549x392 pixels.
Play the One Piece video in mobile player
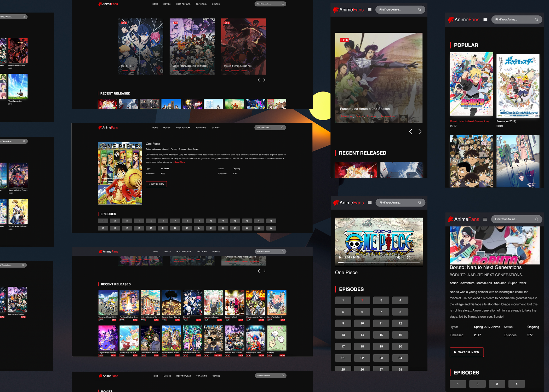click(340, 257)
